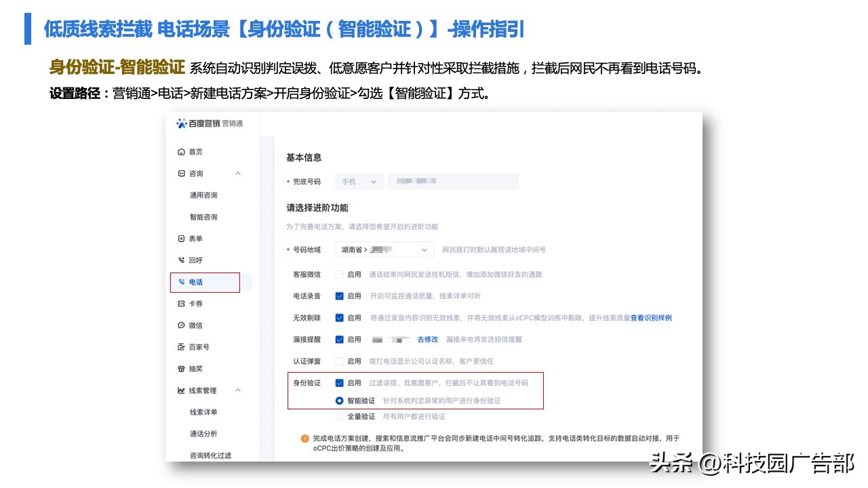Open 卡券 from the sidebar

point(196,303)
